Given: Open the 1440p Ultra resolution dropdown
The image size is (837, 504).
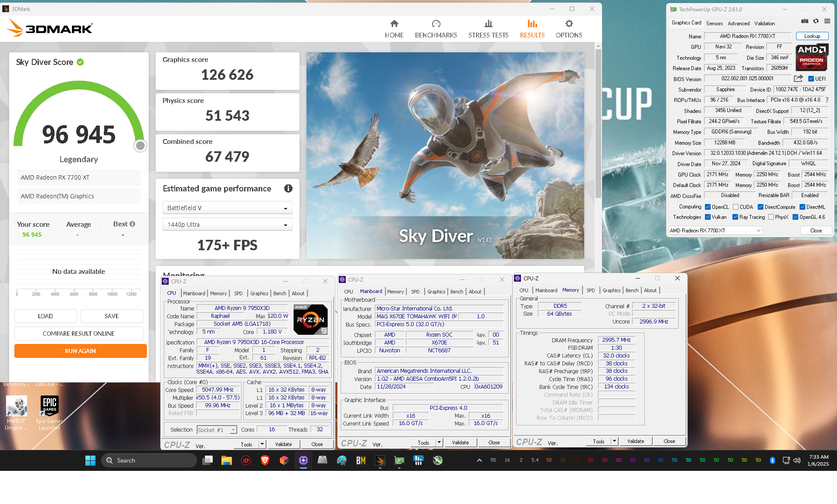Looking at the screenshot, I should point(227,225).
